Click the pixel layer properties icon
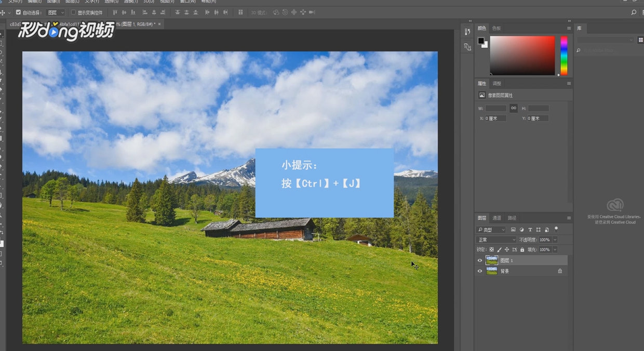This screenshot has width=644, height=351. tap(482, 95)
